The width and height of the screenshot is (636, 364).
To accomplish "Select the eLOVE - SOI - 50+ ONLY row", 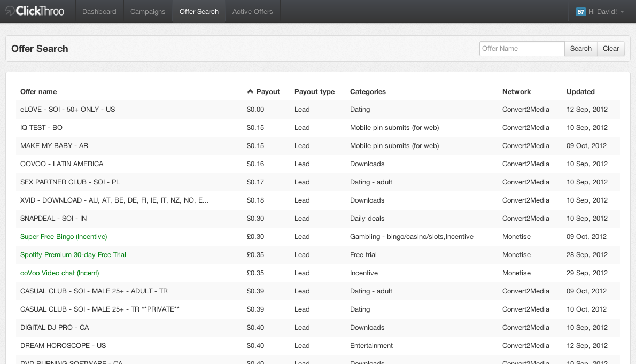I will (x=68, y=110).
